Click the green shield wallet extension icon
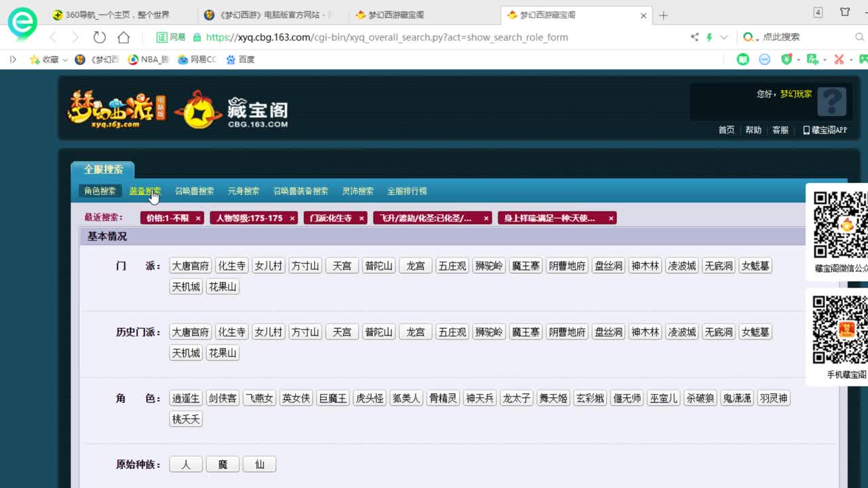 787,60
